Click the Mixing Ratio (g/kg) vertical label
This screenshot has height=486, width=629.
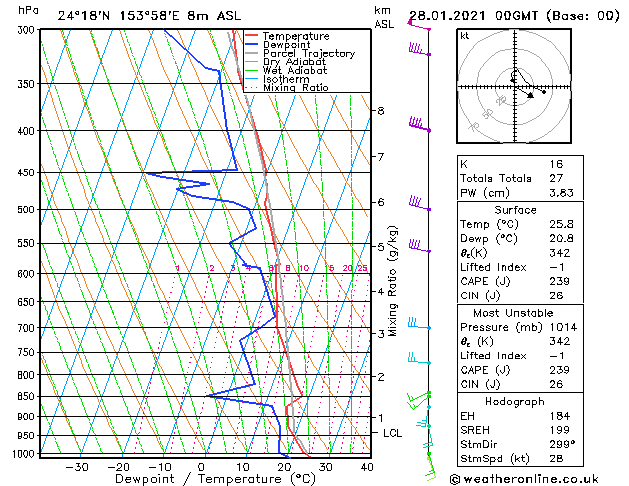(392, 281)
